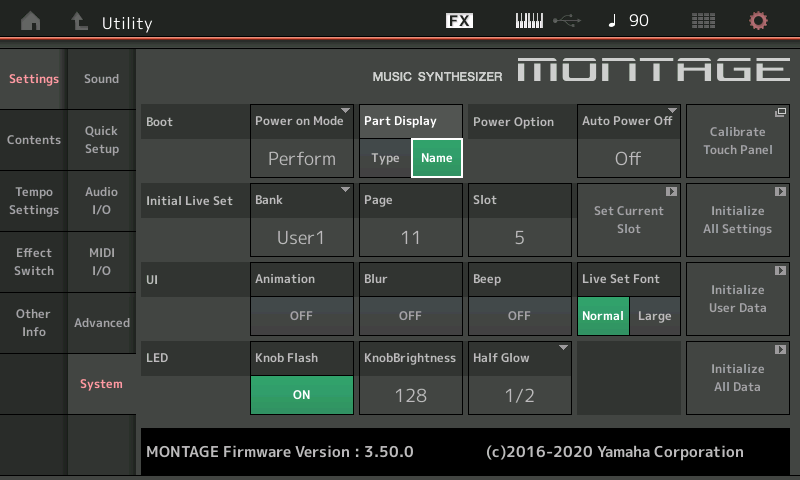Tap the Home icon in top bar
Viewport: 800px width, 480px height.
32,21
